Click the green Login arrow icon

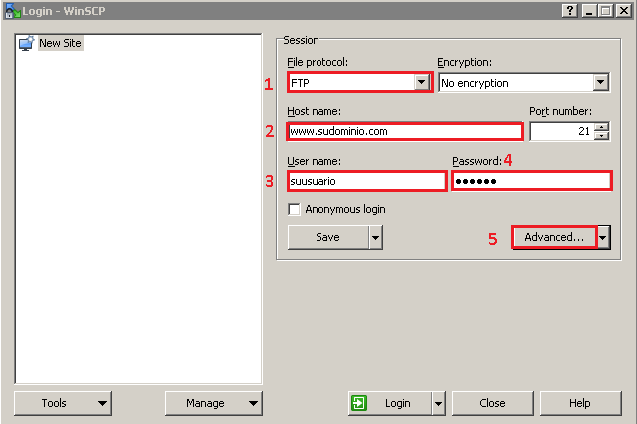coord(359,403)
